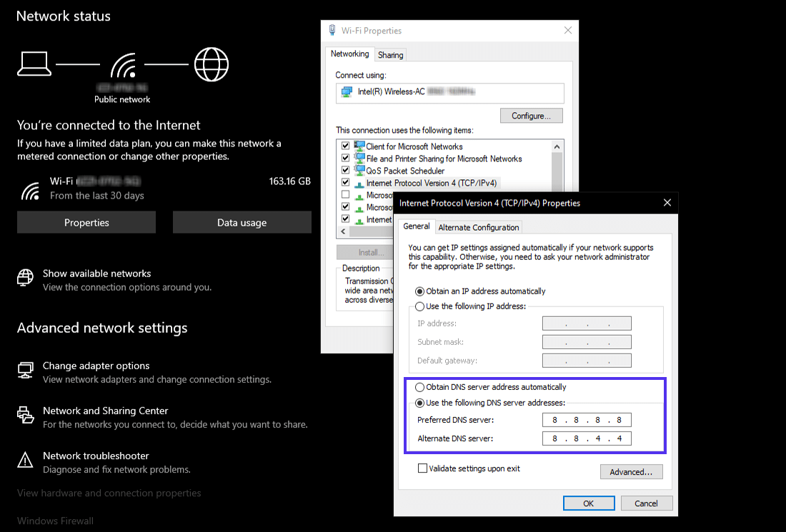
Task: Open the Alternate Configuration tab
Action: [478, 227]
